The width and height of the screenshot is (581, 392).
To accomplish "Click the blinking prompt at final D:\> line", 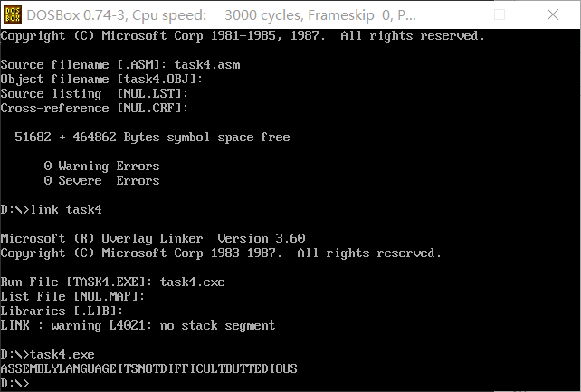I will 14,383.
